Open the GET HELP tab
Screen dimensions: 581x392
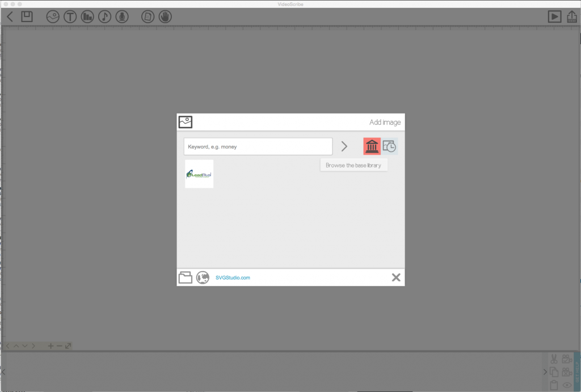[x=578, y=372]
